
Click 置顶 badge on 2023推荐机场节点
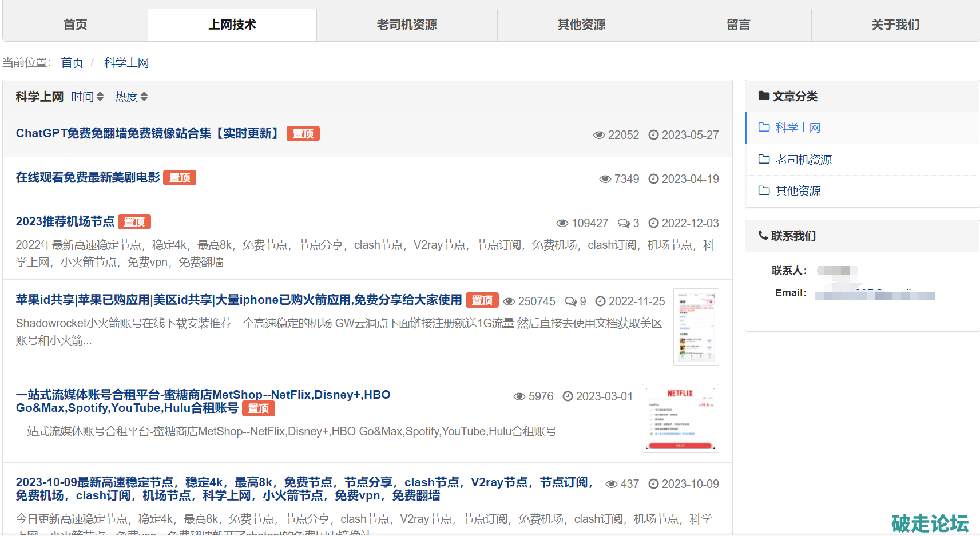pos(134,222)
